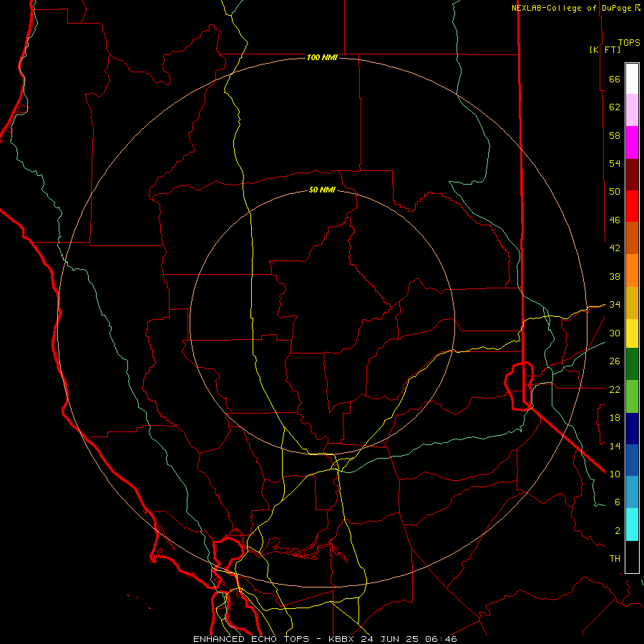
Task: Select legend value '34'
Action: click(x=615, y=305)
